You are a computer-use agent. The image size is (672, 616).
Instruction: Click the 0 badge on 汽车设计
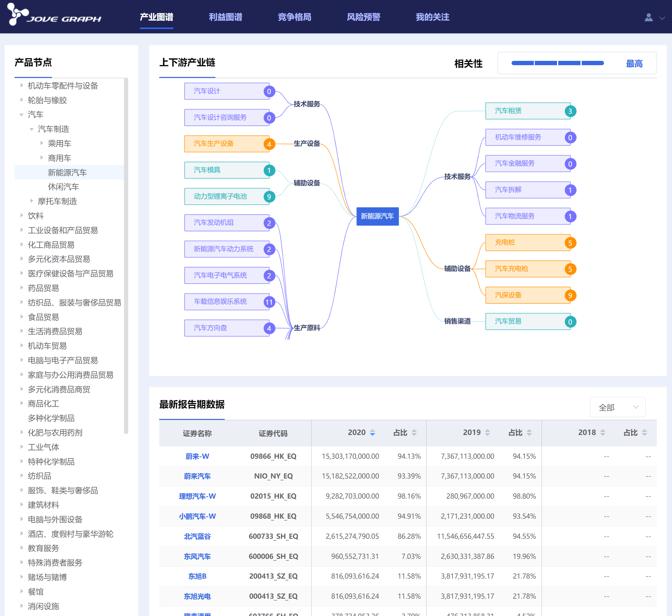tap(269, 91)
